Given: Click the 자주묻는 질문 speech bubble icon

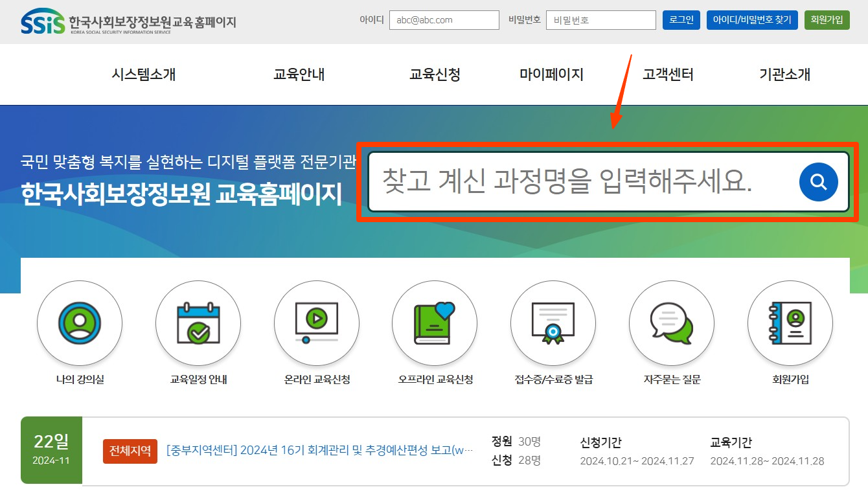Looking at the screenshot, I should coord(672,323).
